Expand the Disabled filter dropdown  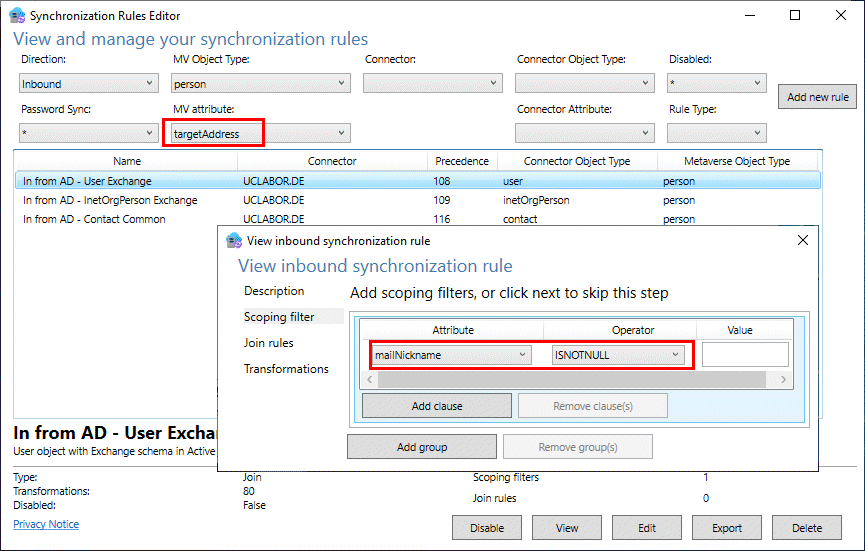(x=716, y=84)
